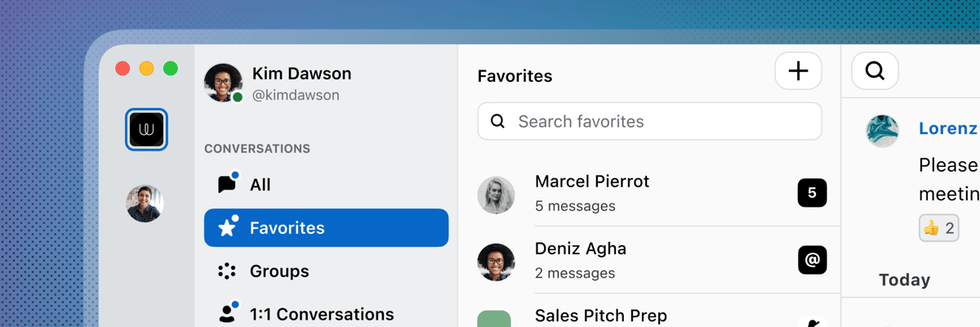Click the Groups dots icon
Screen dimensions: 980x327
pos(227,271)
